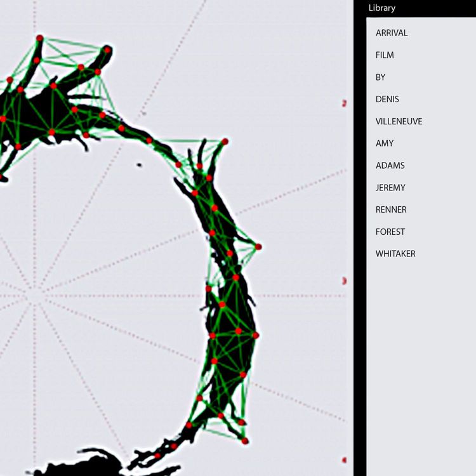Click the red segment marker labeled 2
This screenshot has height=476, width=476.
click(x=344, y=103)
